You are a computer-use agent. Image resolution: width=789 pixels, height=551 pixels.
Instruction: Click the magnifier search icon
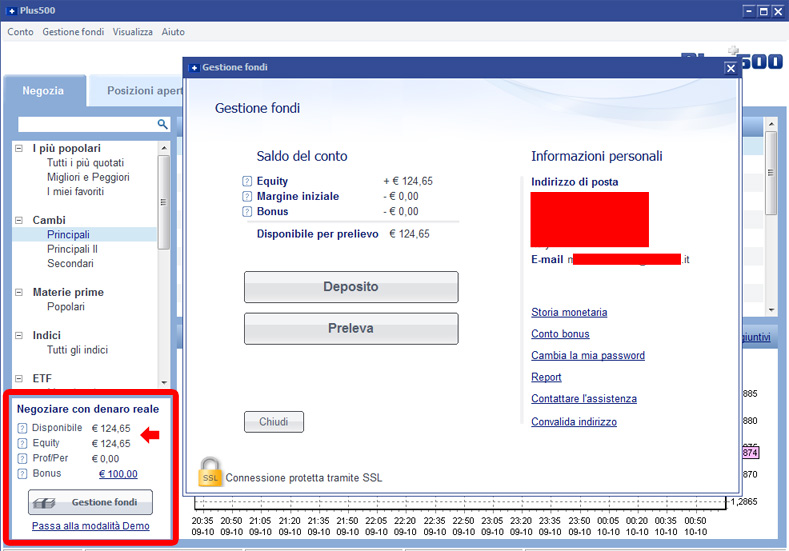[x=162, y=124]
